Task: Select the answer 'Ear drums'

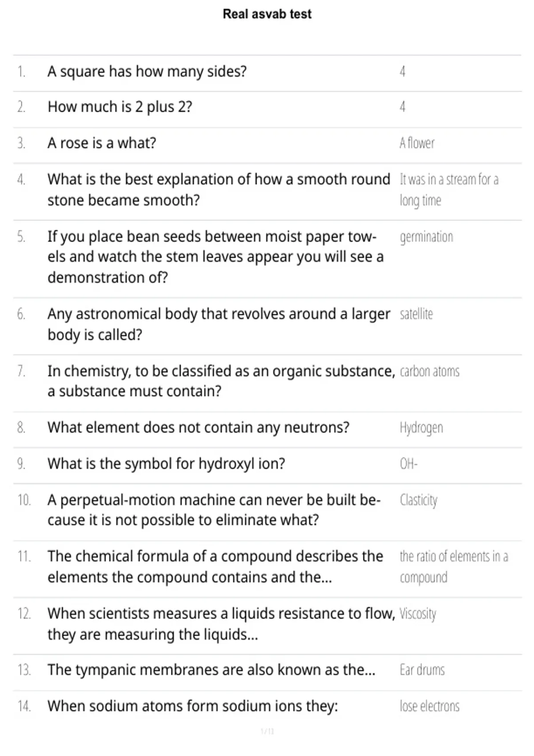Action: (422, 670)
